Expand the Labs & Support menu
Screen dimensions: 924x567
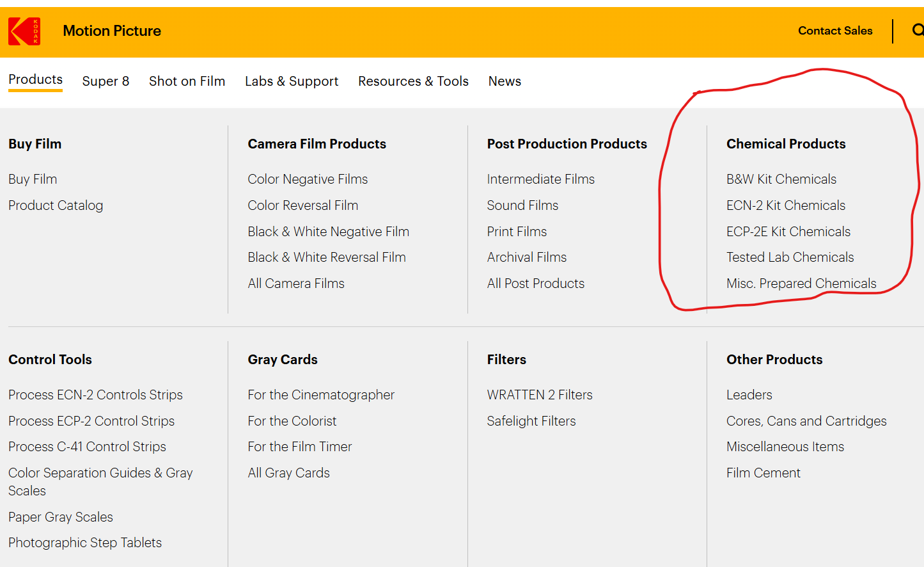click(x=292, y=81)
